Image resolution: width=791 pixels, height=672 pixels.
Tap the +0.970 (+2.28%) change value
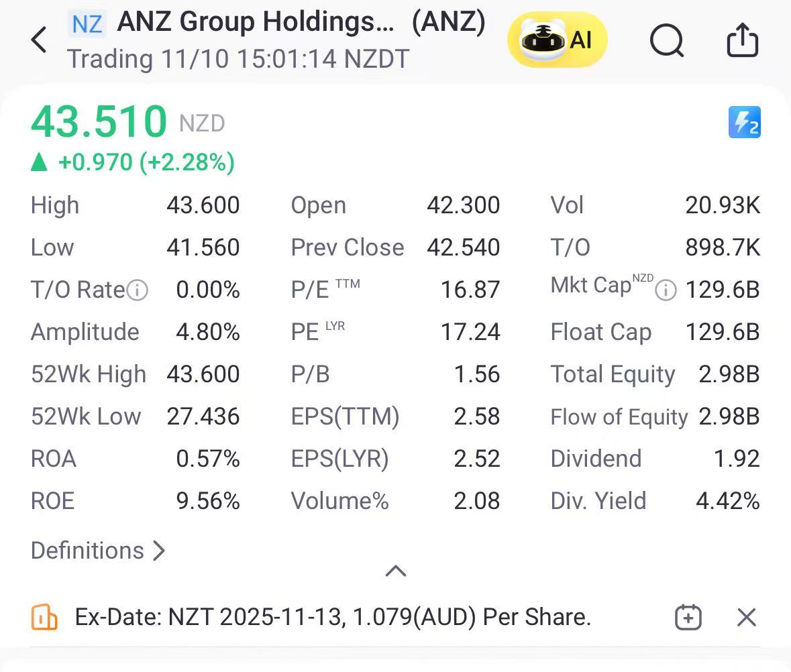tap(146, 162)
